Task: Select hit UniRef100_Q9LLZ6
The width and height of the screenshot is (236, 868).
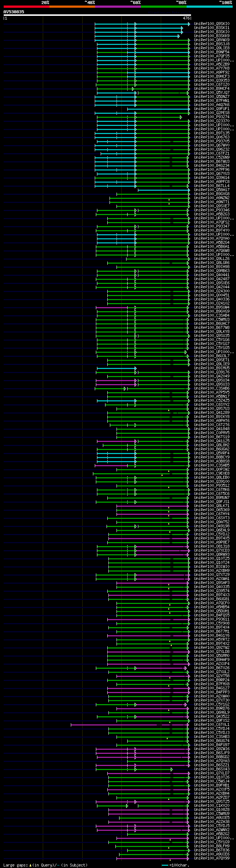Action: [212, 259]
